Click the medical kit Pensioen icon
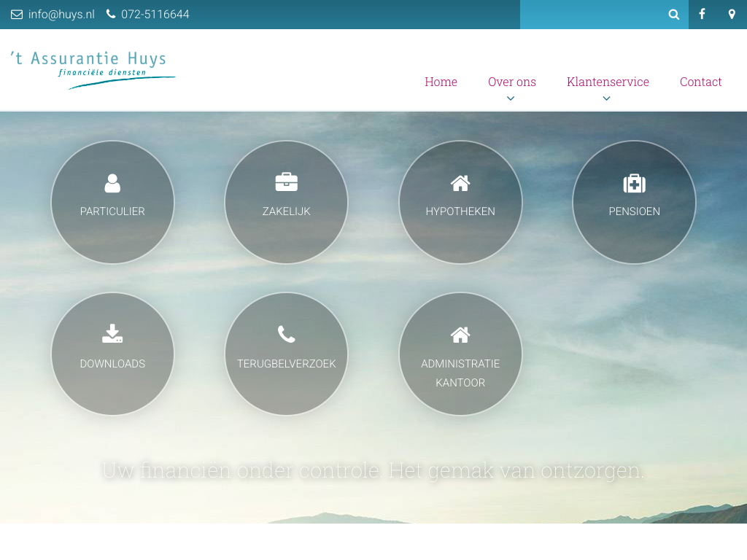 pyautogui.click(x=634, y=183)
